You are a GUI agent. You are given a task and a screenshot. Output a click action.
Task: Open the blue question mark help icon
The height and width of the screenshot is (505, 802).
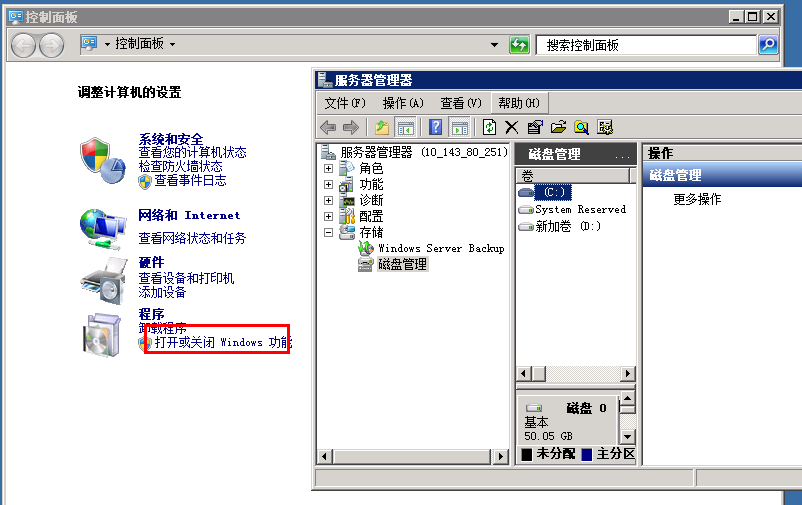[435, 127]
